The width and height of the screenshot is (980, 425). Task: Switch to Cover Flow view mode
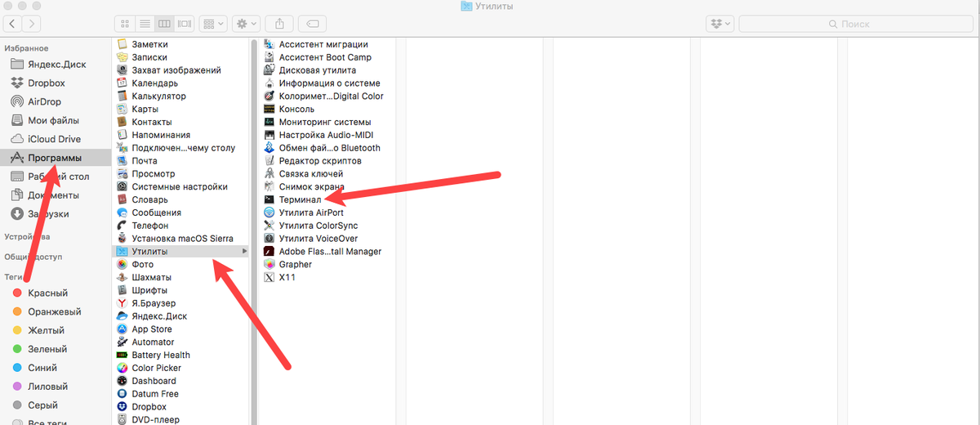click(x=185, y=25)
